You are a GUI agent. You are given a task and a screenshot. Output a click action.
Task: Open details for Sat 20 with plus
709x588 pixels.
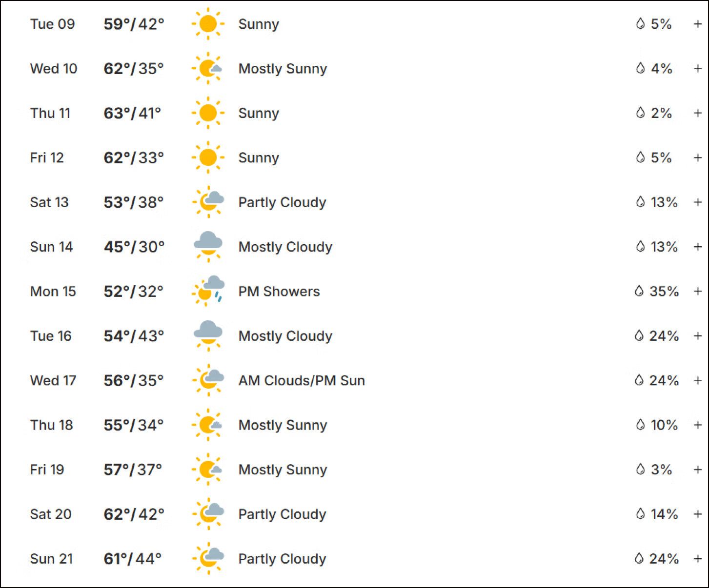click(698, 514)
